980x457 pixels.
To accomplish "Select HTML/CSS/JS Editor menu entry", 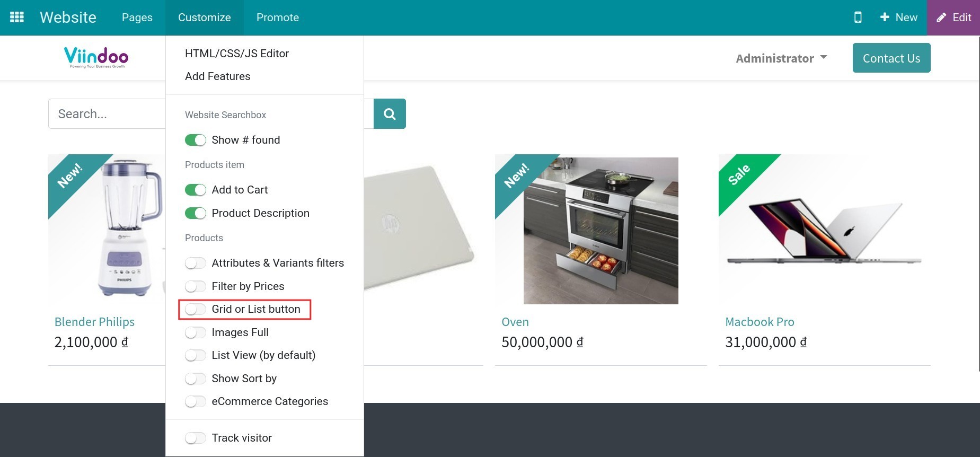I will (x=236, y=54).
